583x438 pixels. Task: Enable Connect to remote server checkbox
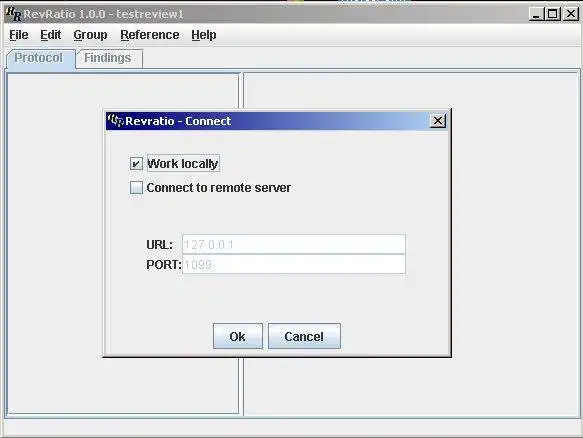pyautogui.click(x=136, y=187)
